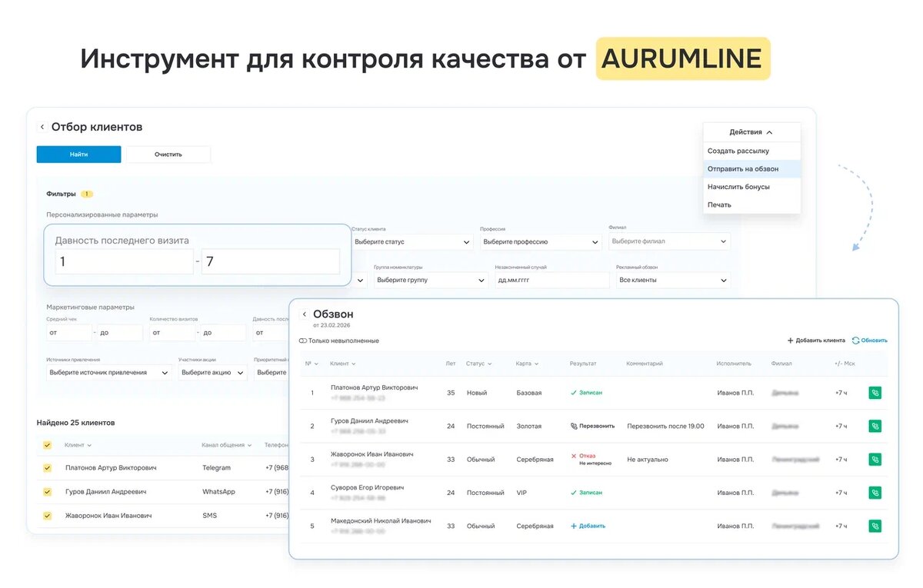The image size is (923, 588).
Task: Click VIP card in Суворов row
Action: pyautogui.click(x=522, y=493)
